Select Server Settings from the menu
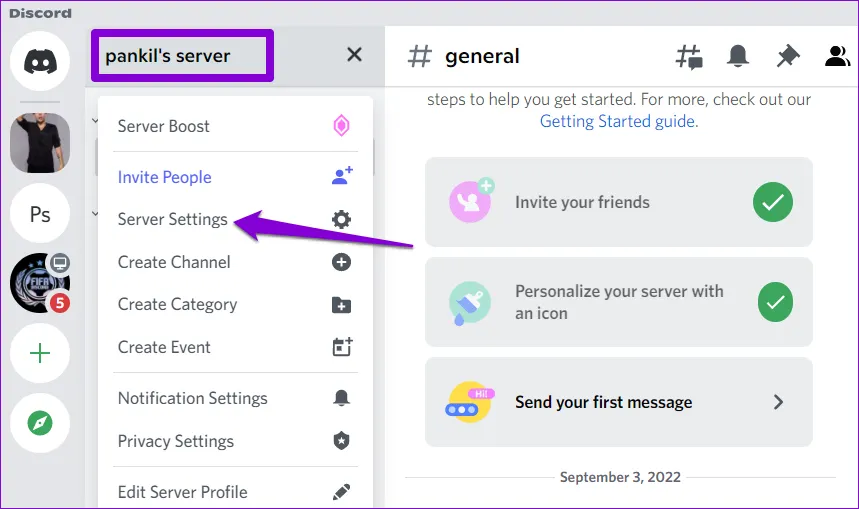The image size is (859, 509). pos(173,219)
